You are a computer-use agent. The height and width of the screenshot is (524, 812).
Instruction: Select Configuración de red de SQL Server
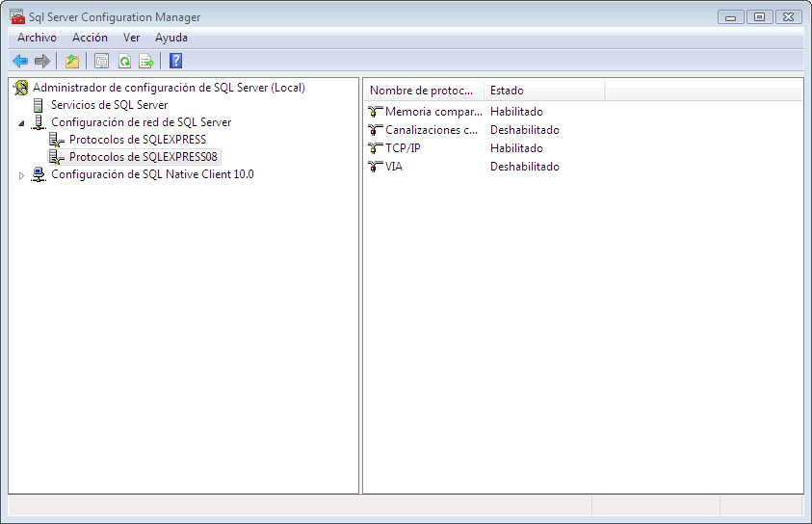tap(141, 122)
